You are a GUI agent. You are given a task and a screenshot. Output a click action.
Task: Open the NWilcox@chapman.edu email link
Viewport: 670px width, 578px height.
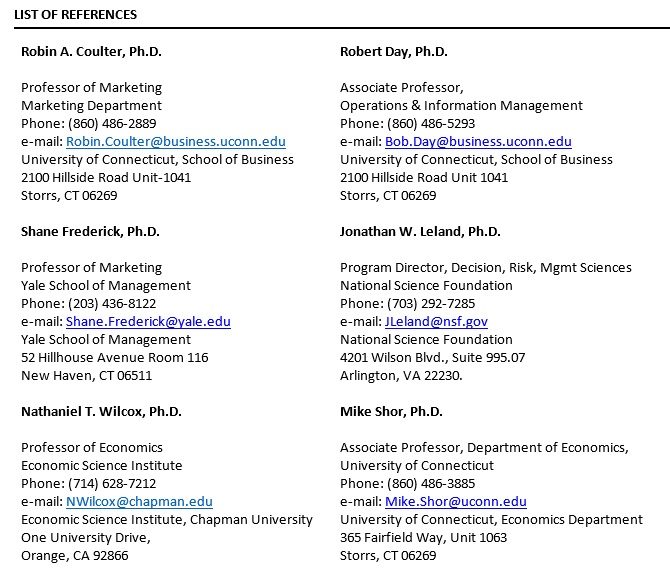[x=139, y=501]
